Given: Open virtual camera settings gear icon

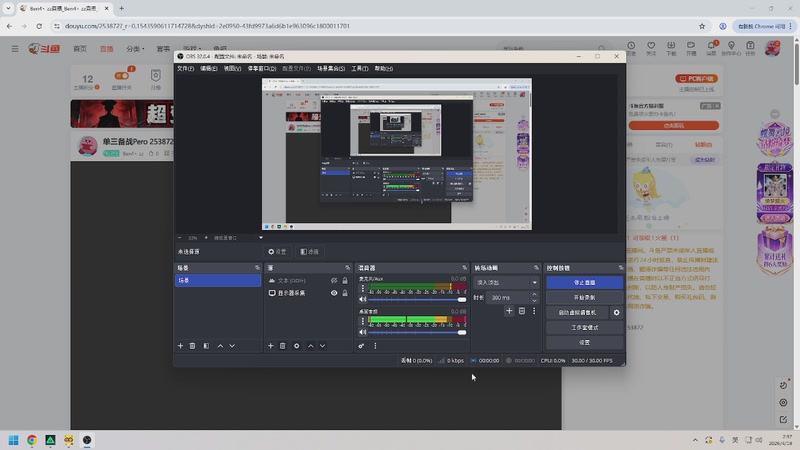Looking at the screenshot, I should [x=616, y=312].
